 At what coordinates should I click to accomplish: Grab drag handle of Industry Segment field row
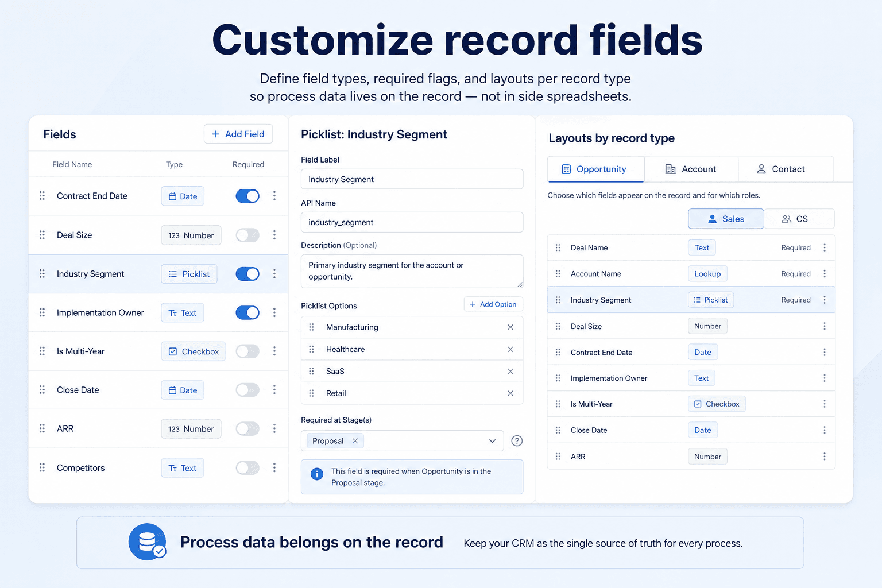(42, 274)
